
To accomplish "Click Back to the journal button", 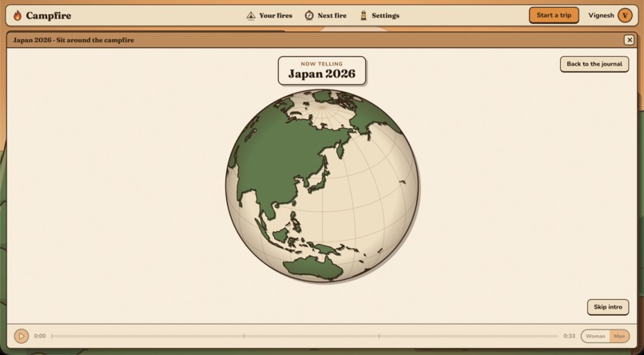I will (x=594, y=64).
